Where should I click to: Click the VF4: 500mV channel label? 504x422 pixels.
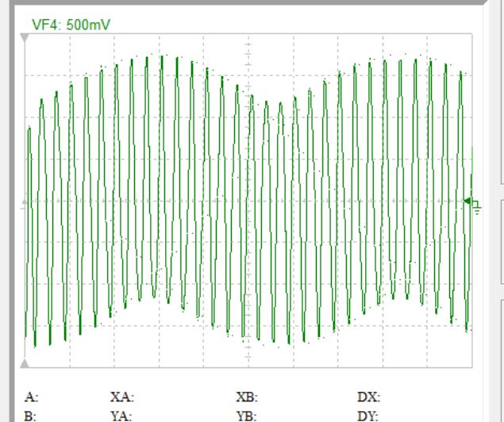pos(71,25)
